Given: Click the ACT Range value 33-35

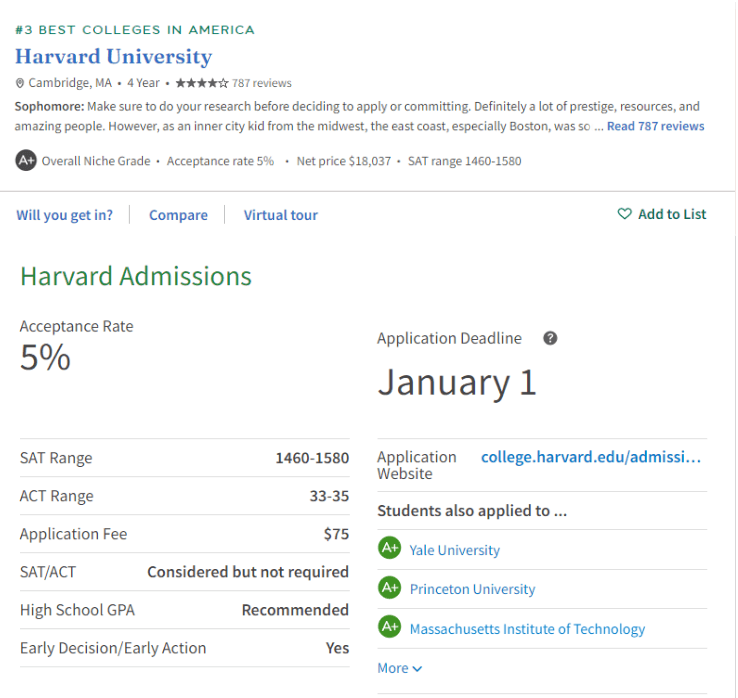Looking at the screenshot, I should click(x=329, y=496).
